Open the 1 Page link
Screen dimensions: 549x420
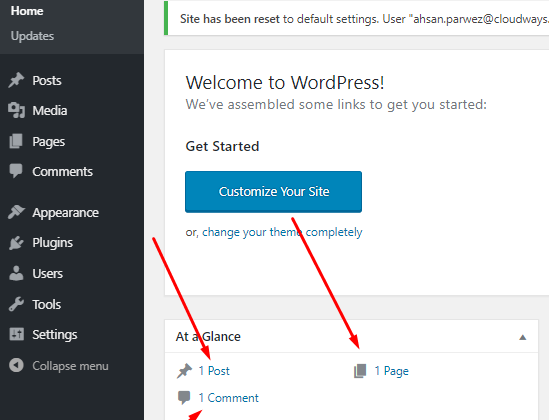(x=391, y=371)
